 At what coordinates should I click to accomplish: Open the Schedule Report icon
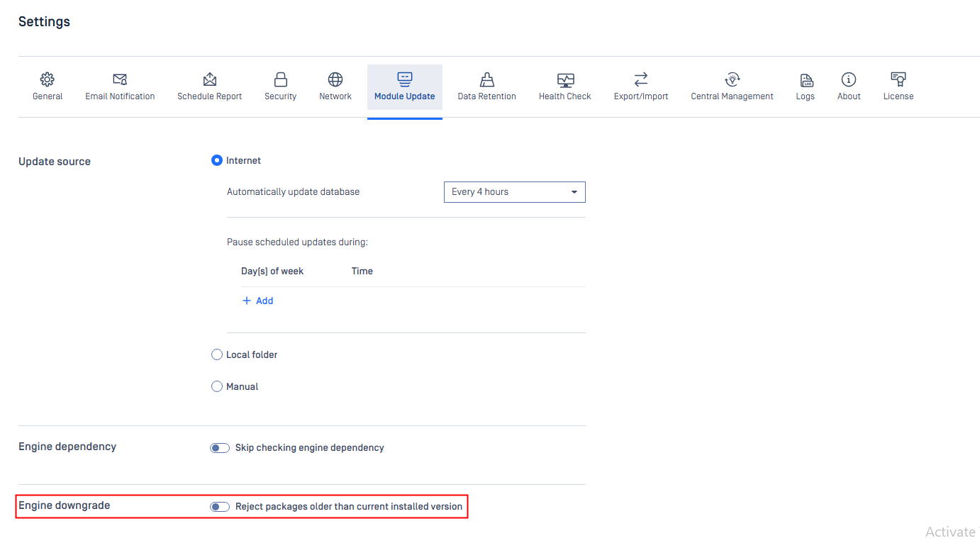[x=210, y=79]
